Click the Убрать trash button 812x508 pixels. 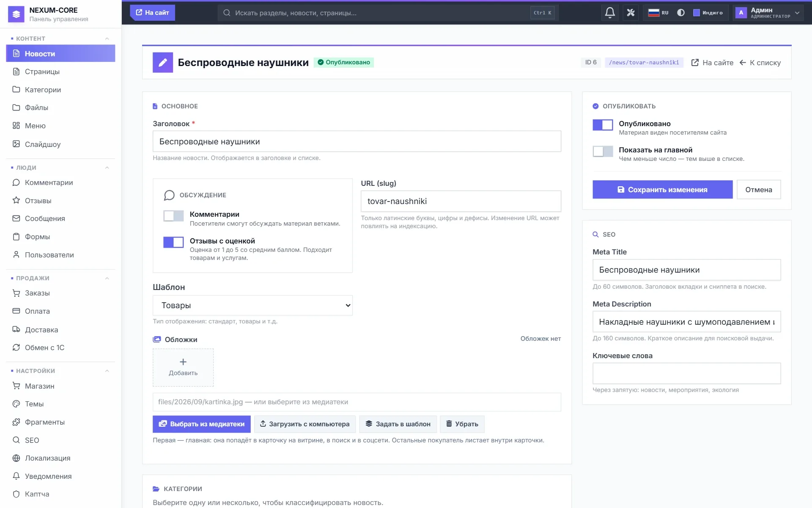point(462,424)
